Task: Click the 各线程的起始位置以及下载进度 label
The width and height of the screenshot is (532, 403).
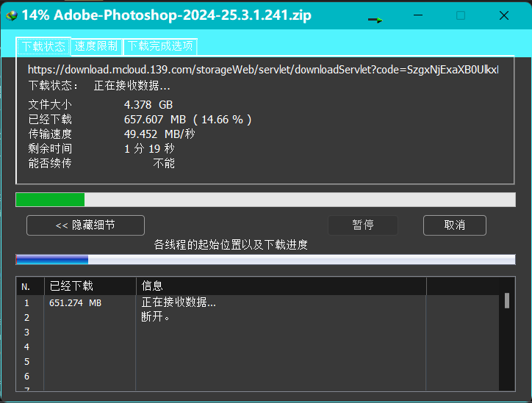Action: pos(231,244)
